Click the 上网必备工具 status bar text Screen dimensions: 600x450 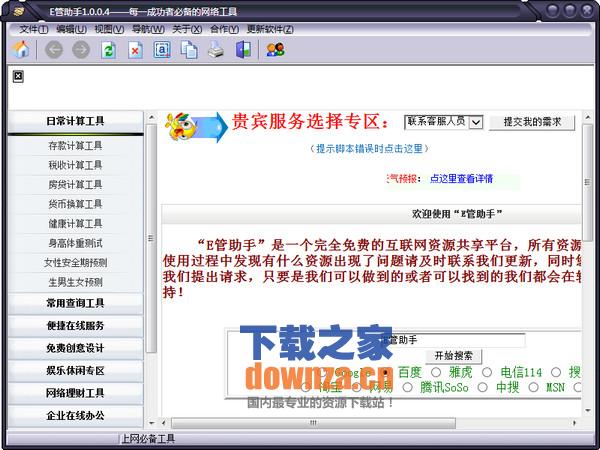148,439
